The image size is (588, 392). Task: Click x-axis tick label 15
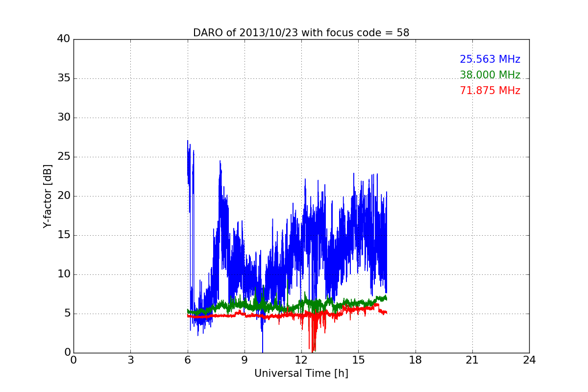tap(358, 360)
